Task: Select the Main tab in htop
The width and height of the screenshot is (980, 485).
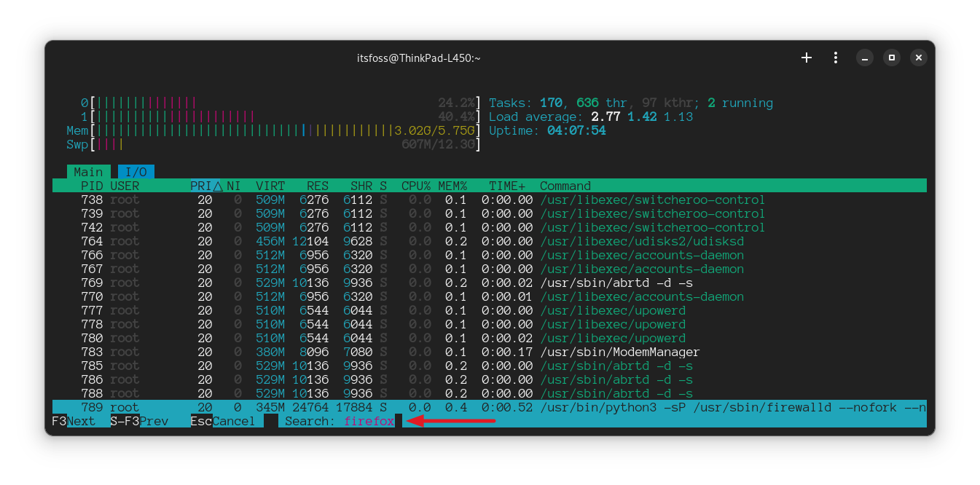Action: [88, 172]
